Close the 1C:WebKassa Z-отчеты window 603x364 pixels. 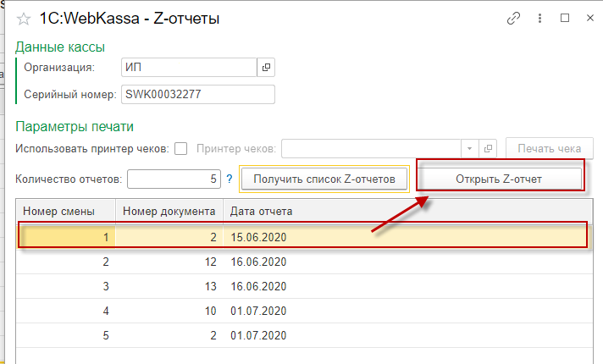pyautogui.click(x=590, y=18)
